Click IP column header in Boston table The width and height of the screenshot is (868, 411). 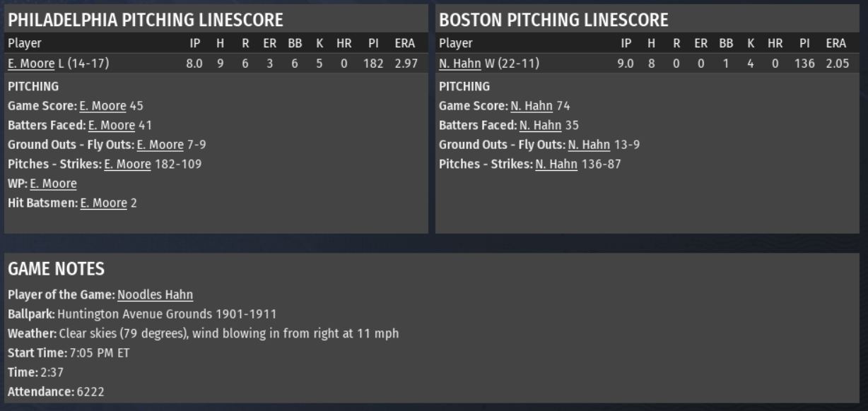click(626, 43)
